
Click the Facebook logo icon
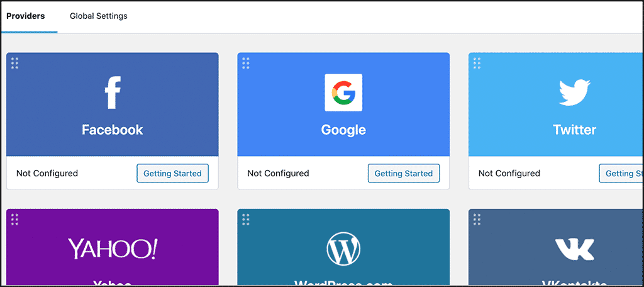pyautogui.click(x=112, y=93)
